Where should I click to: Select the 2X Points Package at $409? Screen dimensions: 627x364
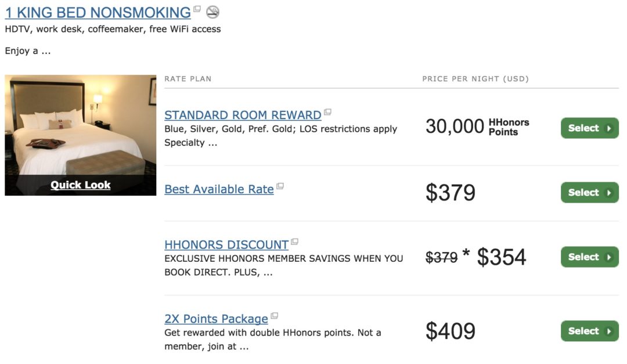tap(589, 331)
